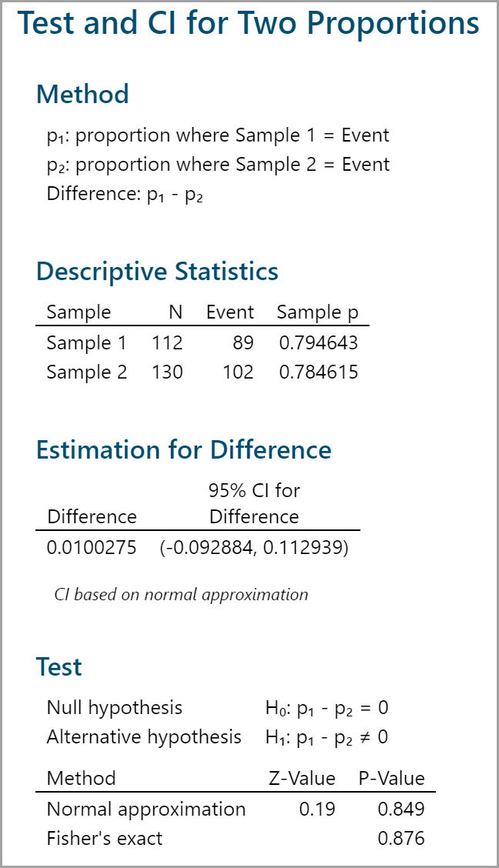Click the CI based on normal approximation note

tap(181, 595)
